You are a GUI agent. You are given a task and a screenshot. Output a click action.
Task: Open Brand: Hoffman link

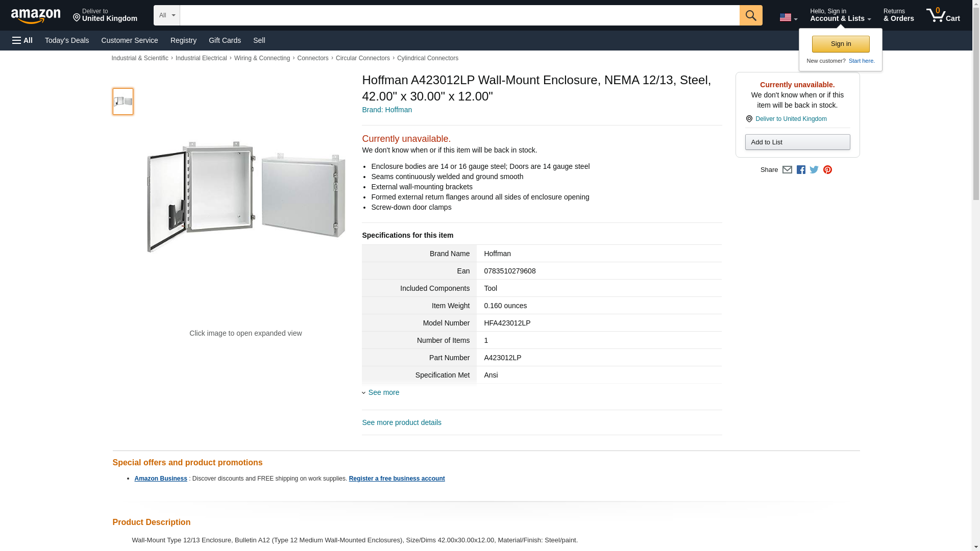coord(387,110)
